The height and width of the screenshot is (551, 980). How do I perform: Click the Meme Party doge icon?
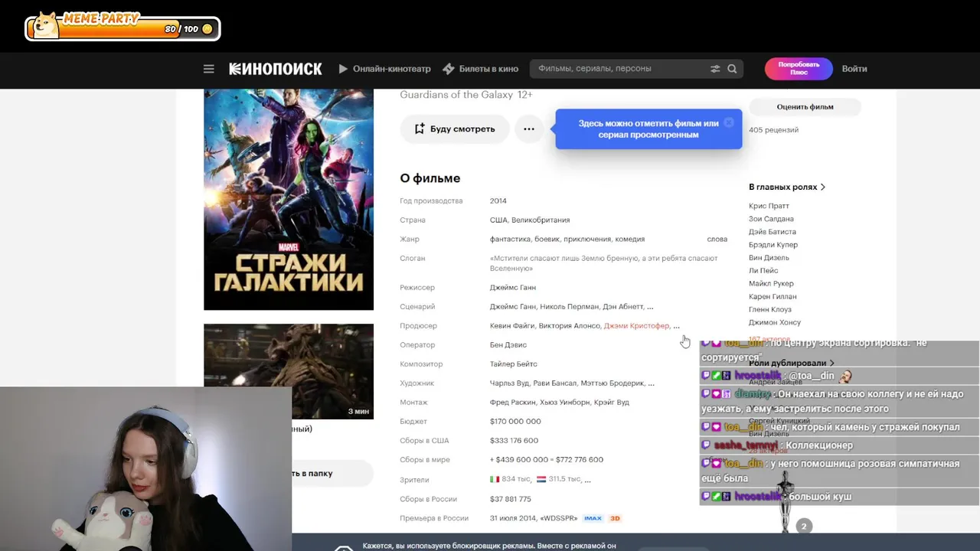click(x=47, y=27)
